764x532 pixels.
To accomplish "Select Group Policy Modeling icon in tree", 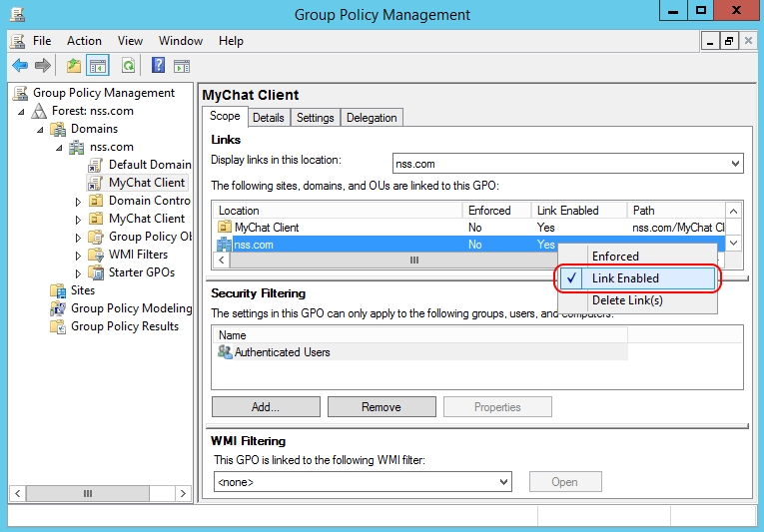I will click(58, 308).
